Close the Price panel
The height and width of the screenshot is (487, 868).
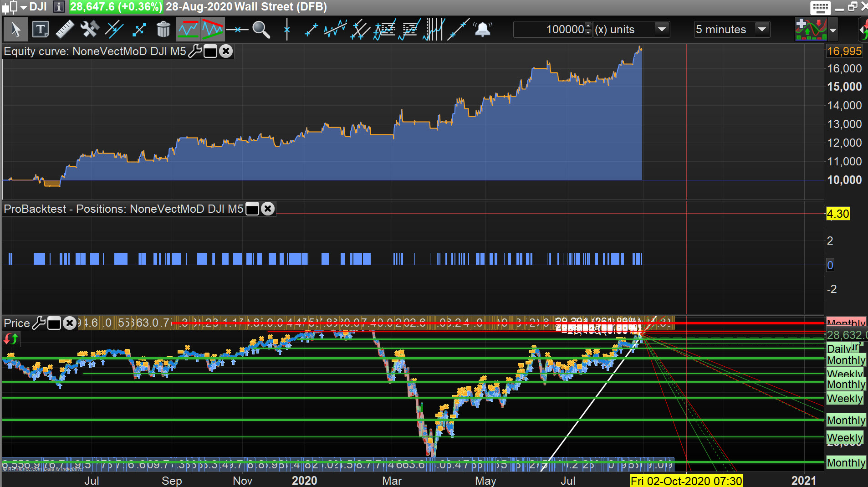(x=69, y=323)
